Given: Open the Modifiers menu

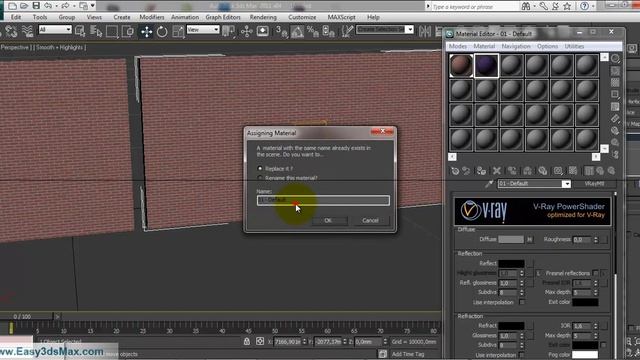Looking at the screenshot, I should point(151,17).
